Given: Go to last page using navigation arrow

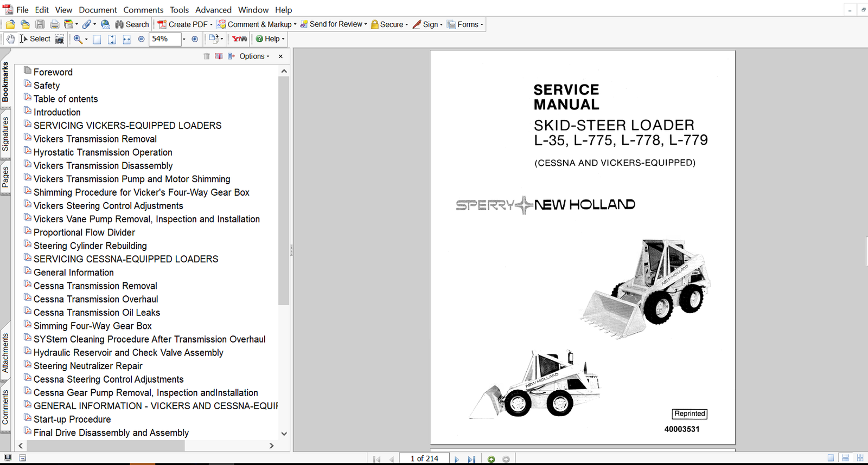Looking at the screenshot, I should [x=471, y=459].
